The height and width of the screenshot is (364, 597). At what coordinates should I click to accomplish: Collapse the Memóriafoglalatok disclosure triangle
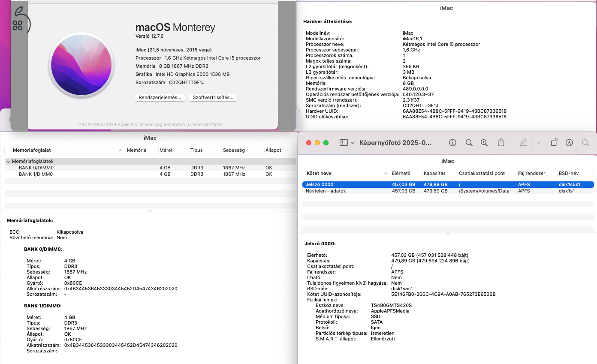tap(8, 161)
